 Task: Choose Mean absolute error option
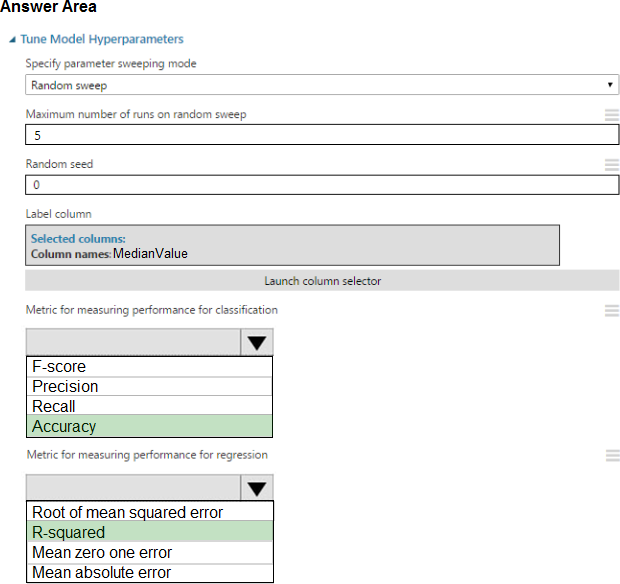pos(149,573)
